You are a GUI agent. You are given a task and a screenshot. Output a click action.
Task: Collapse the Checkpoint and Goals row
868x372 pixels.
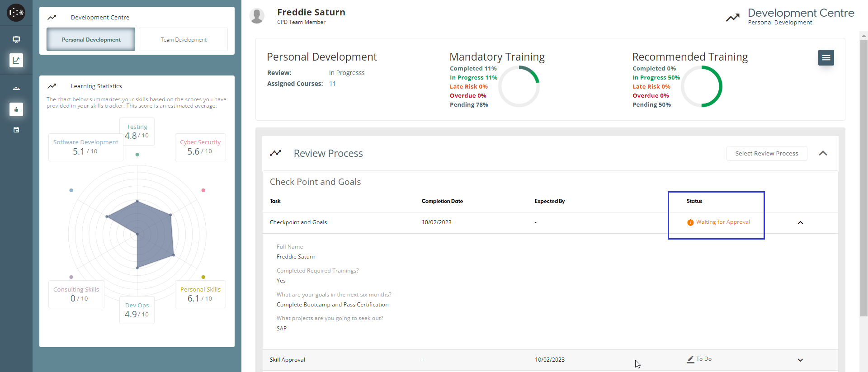pos(800,222)
